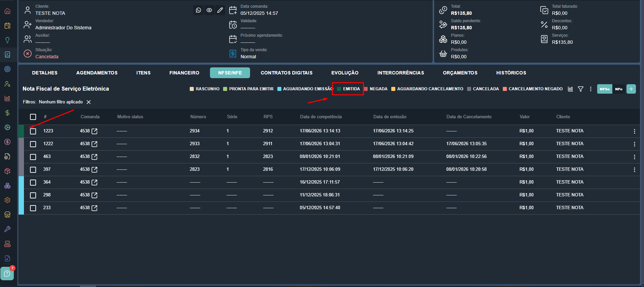
Task: Open the CONTRATOS DIGITAIS tab
Action: 287,73
